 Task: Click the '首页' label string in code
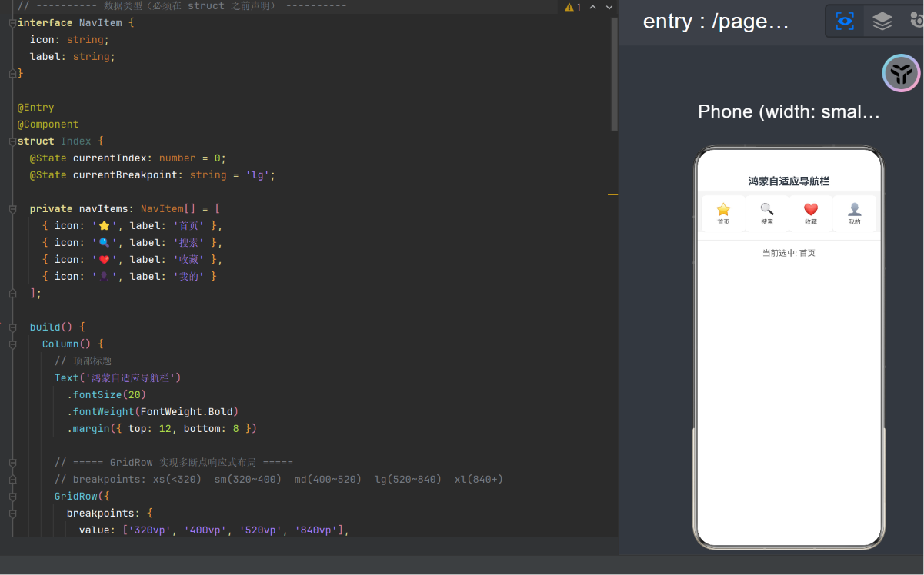pos(188,226)
